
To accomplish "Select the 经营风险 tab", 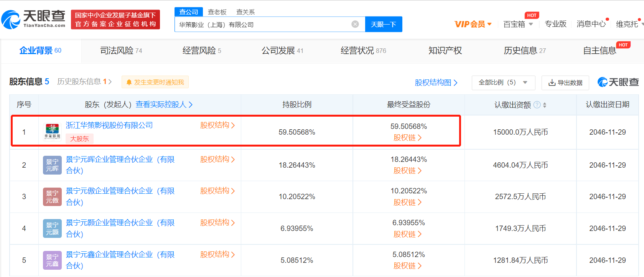I will pyautogui.click(x=202, y=51).
